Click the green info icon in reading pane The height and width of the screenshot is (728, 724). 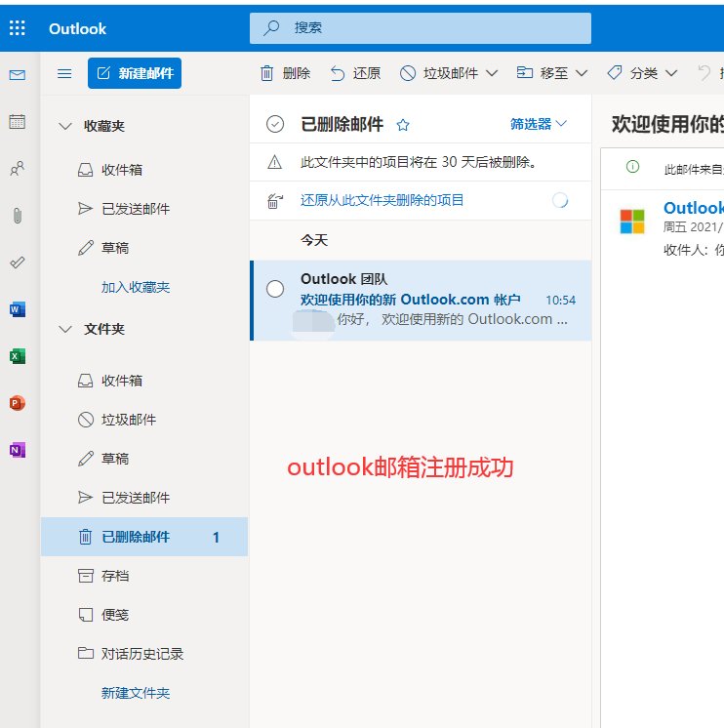click(x=632, y=166)
